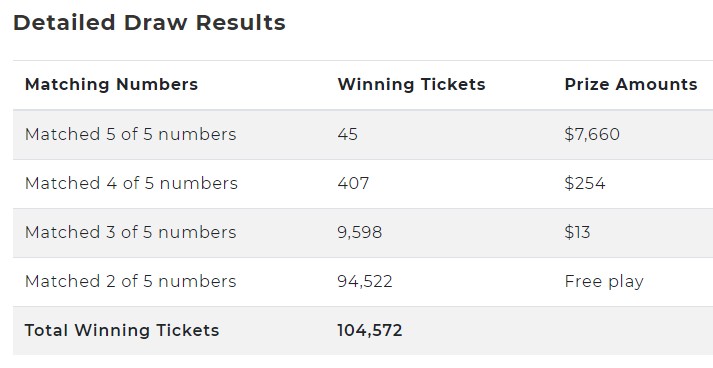Click the Free play prize text

604,282
